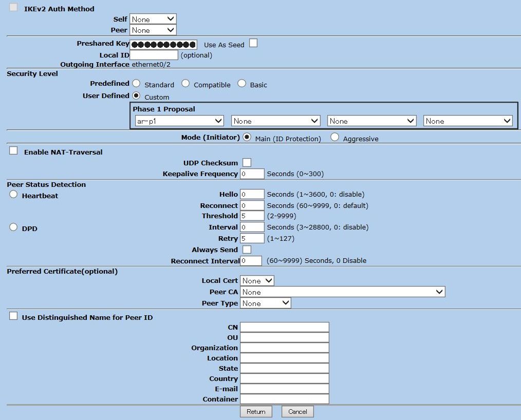Screen dimensions: 521x420
Task: Open the IKEv2 Peer auth dropdown
Action: (153, 30)
